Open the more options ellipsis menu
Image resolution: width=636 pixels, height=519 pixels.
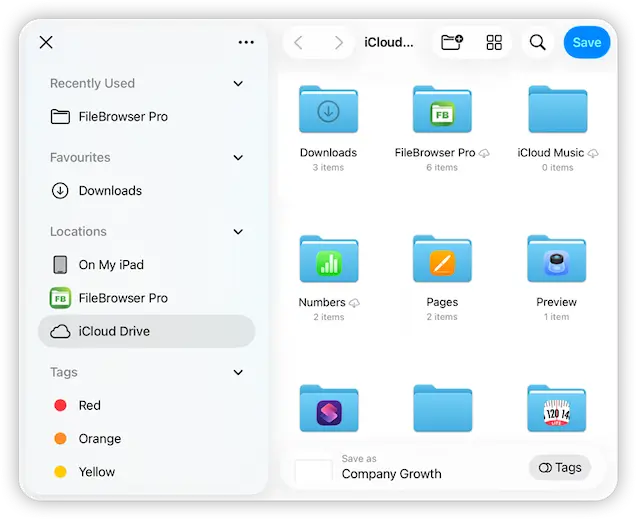pos(246,42)
